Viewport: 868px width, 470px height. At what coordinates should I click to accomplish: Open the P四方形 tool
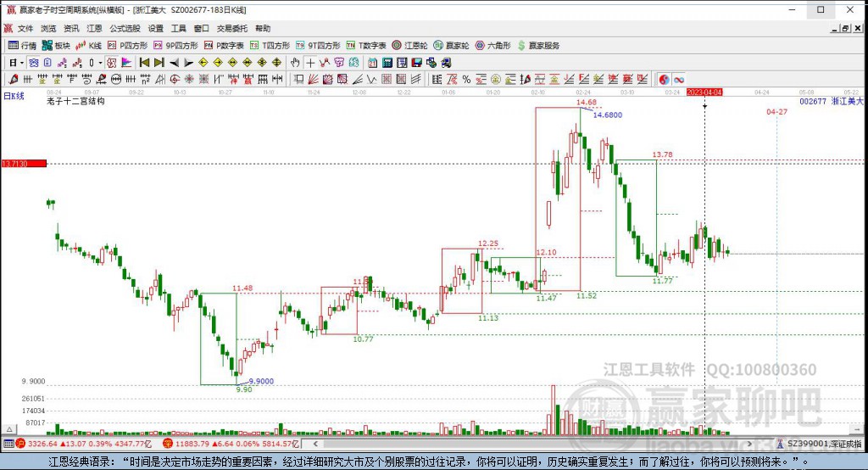click(x=128, y=46)
